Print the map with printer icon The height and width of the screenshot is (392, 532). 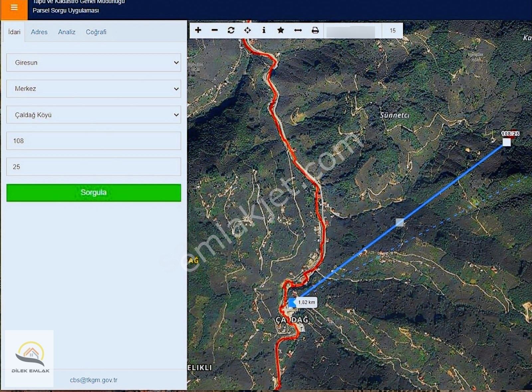pos(315,30)
